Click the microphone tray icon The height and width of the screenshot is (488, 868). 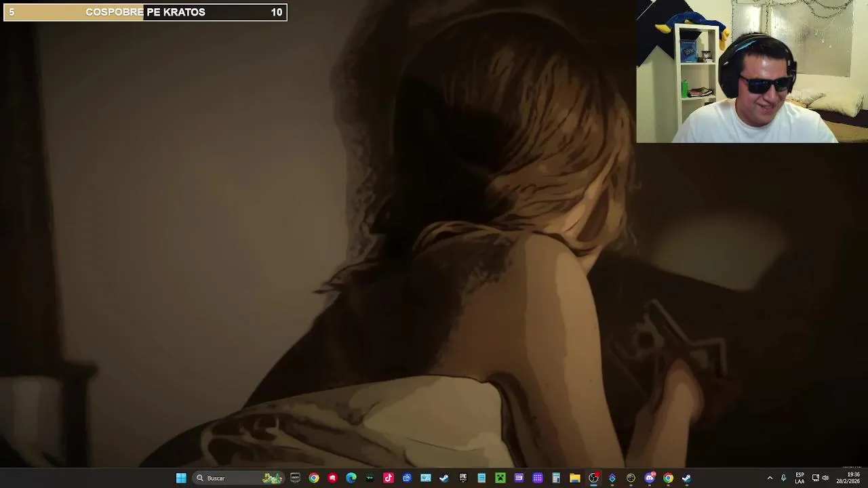[x=784, y=478]
